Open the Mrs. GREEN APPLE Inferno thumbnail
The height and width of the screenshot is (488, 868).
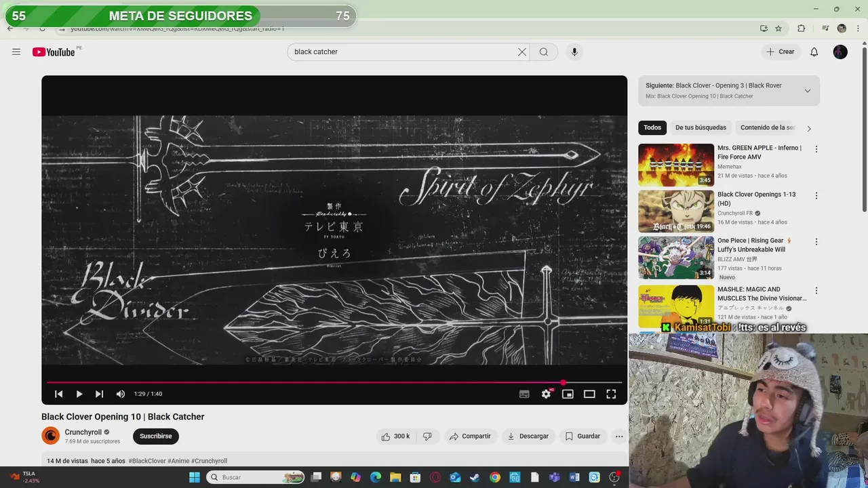click(676, 165)
